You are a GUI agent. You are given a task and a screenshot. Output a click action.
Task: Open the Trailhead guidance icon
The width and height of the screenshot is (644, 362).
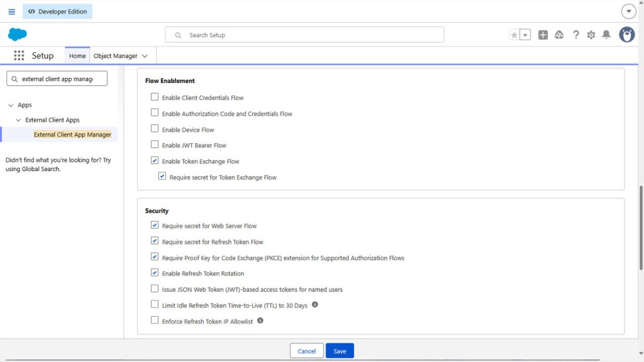559,35
